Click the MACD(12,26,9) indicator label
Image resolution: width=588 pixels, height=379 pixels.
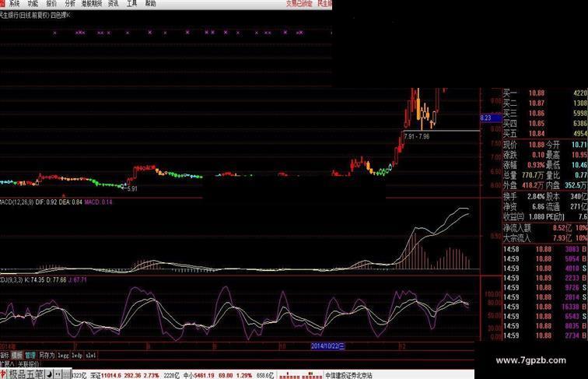[x=16, y=202]
